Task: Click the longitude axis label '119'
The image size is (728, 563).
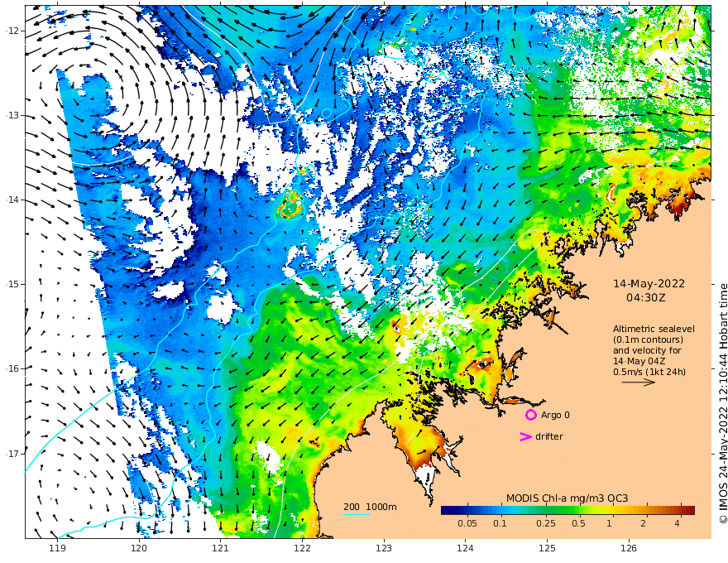Action: [57, 549]
